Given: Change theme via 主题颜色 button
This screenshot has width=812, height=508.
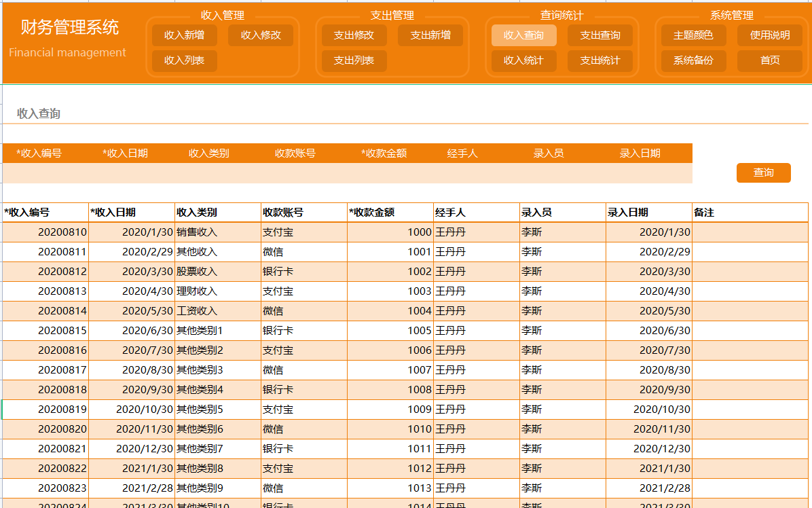Looking at the screenshot, I should [x=693, y=35].
